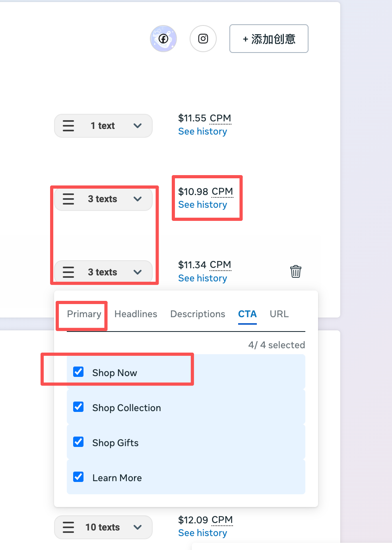Switch to the Primary tab
Viewport: 392px width, 550px height.
[x=84, y=314]
